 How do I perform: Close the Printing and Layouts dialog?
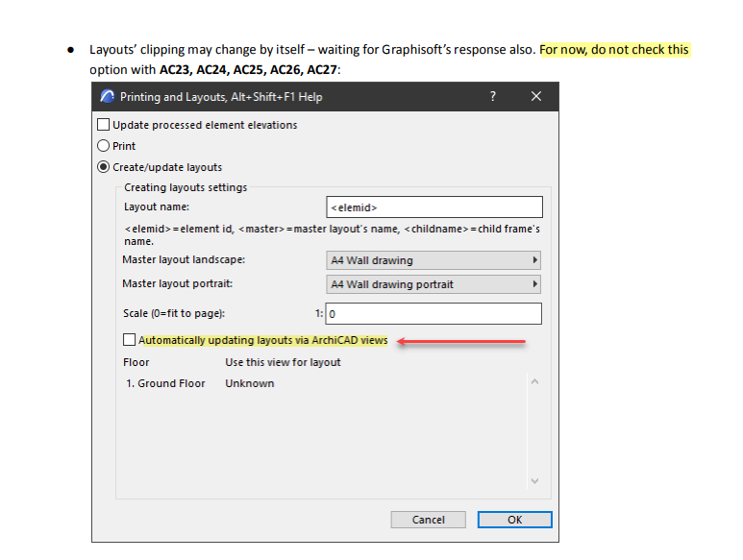click(536, 97)
